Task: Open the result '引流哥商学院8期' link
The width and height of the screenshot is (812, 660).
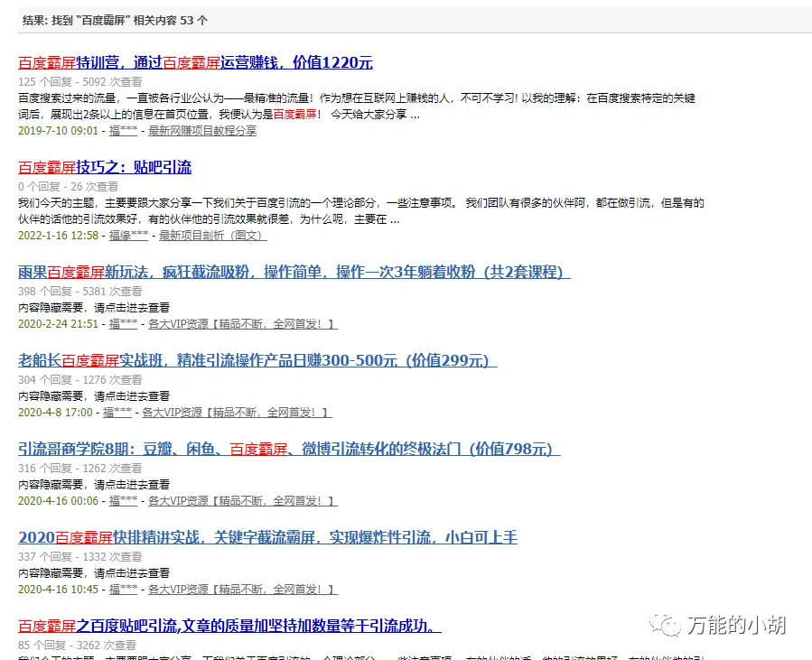Action: [289, 449]
